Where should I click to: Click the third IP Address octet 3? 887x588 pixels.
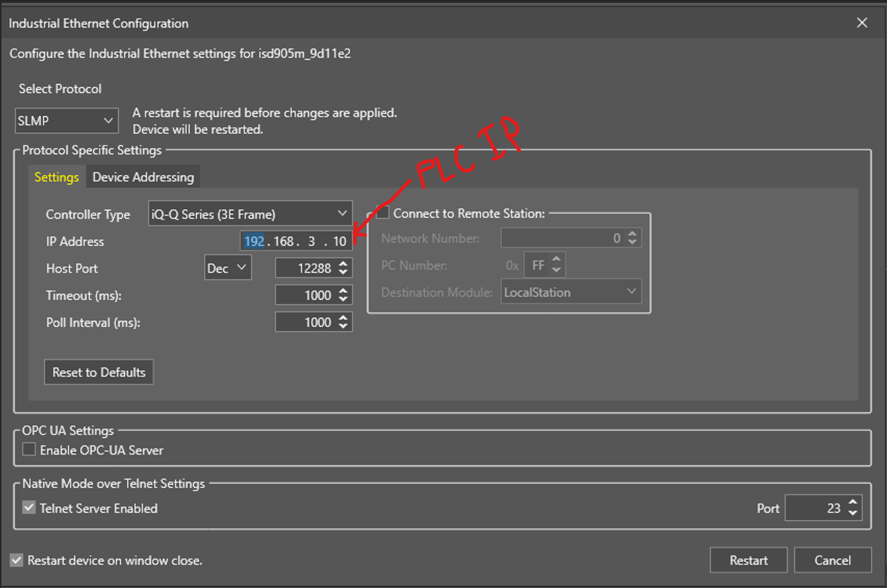312,242
